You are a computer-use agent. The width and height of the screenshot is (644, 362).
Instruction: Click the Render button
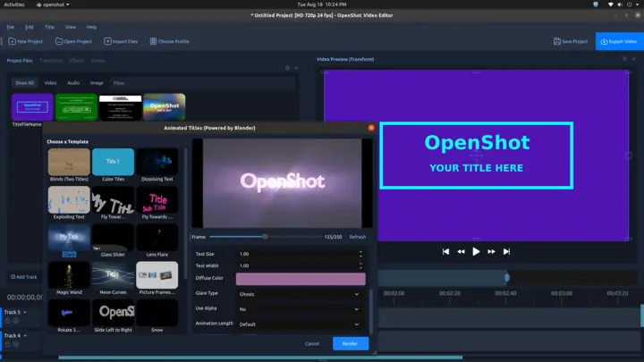tap(351, 344)
